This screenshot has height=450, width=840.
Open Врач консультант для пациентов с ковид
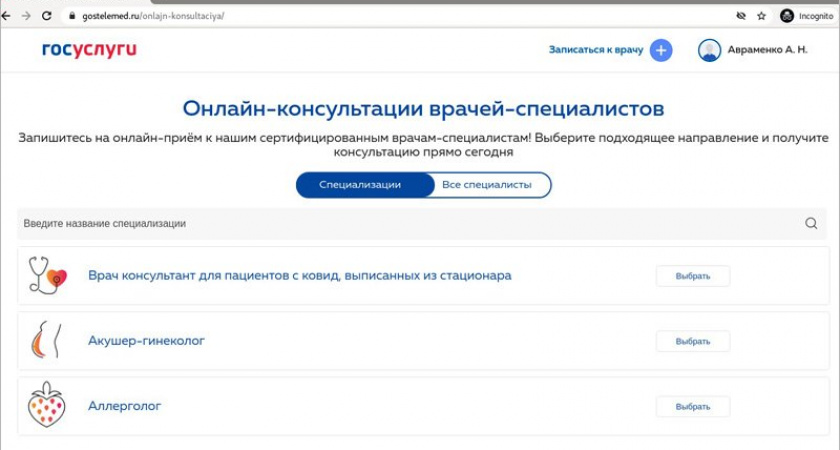(x=299, y=276)
